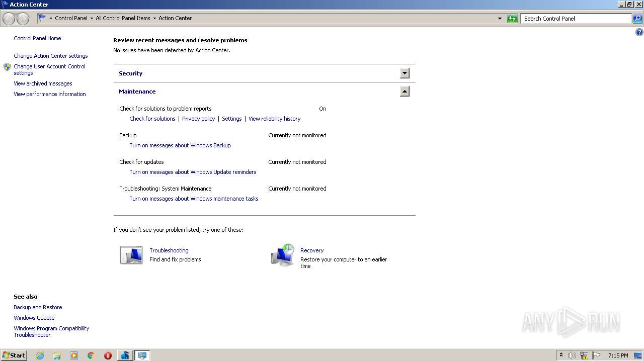Screen dimensions: 644x362
Task: Click Check for solutions link
Action: (x=152, y=119)
